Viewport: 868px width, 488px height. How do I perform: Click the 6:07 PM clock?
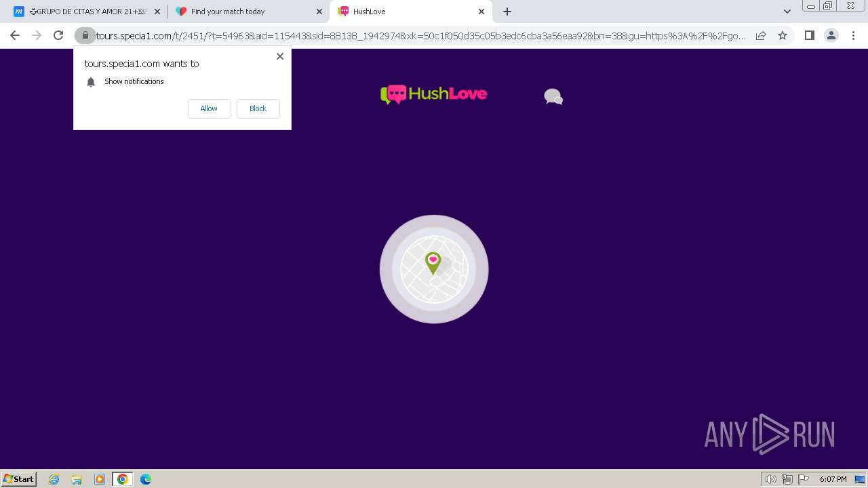coord(833,479)
